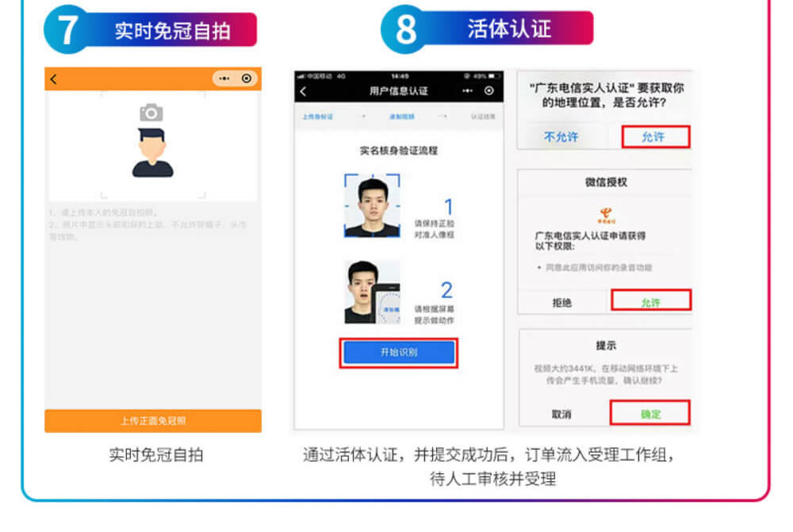Tap target icon on 用户信息认证 bar

click(x=488, y=91)
